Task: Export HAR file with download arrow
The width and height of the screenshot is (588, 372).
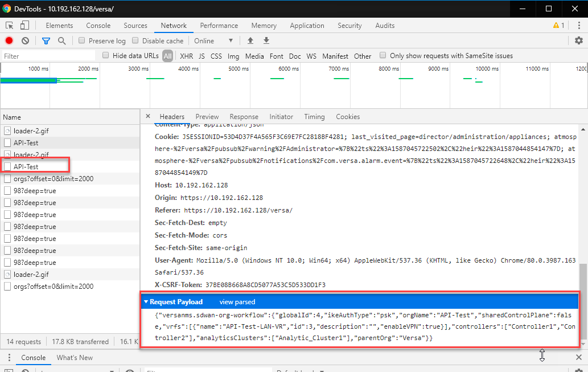Action: tap(266, 40)
